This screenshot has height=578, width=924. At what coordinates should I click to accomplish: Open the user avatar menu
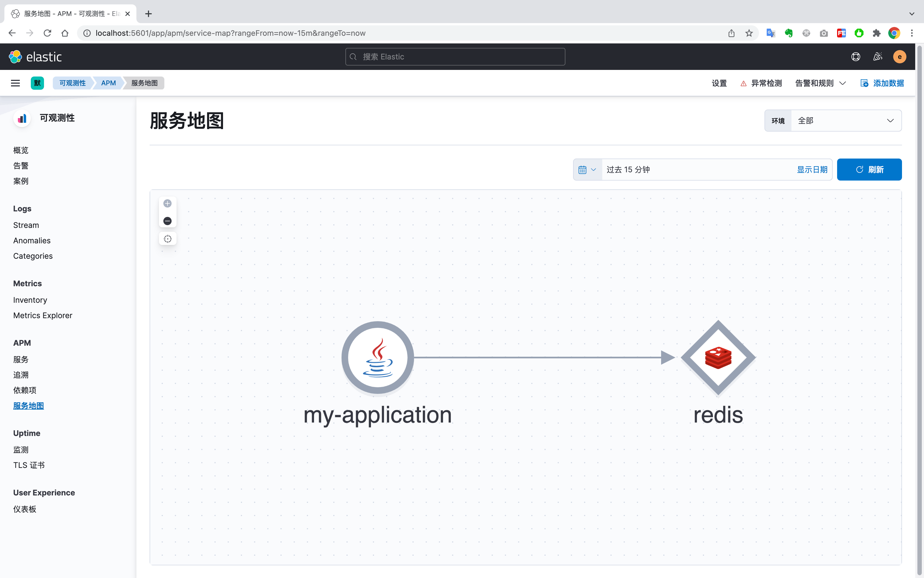click(900, 57)
